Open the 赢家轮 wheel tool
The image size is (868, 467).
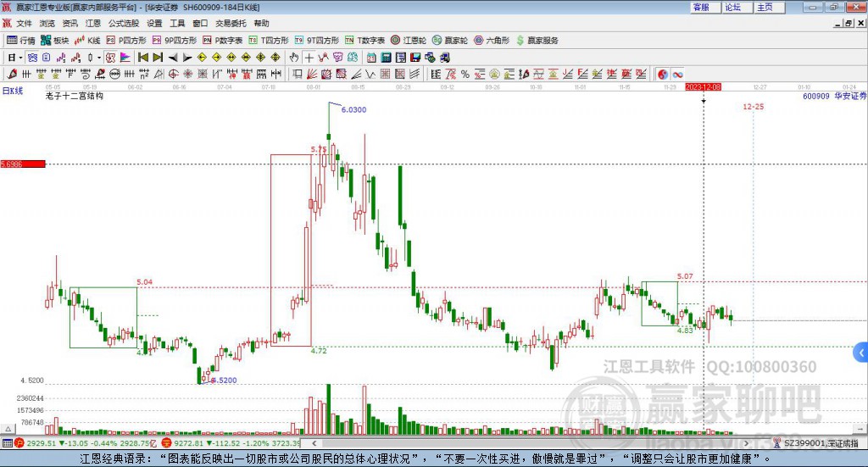click(450, 41)
